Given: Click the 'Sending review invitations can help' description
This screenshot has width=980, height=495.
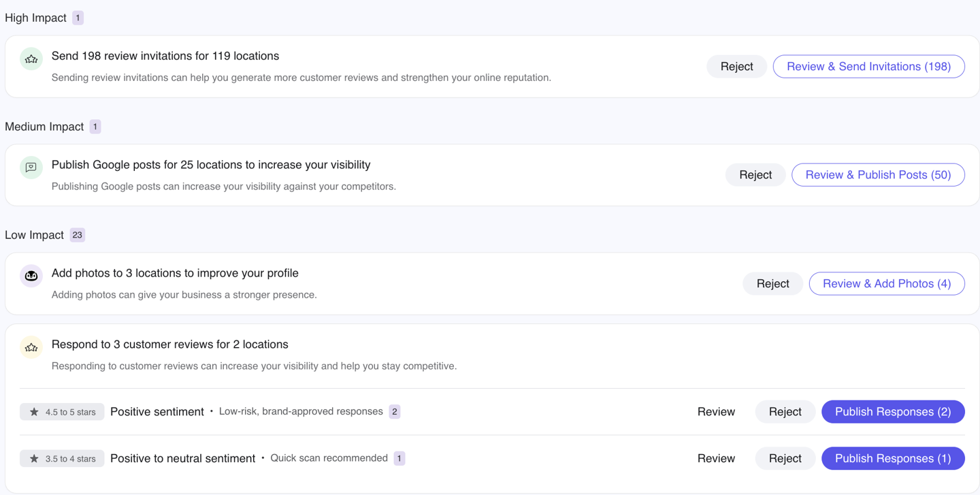Looking at the screenshot, I should (301, 78).
